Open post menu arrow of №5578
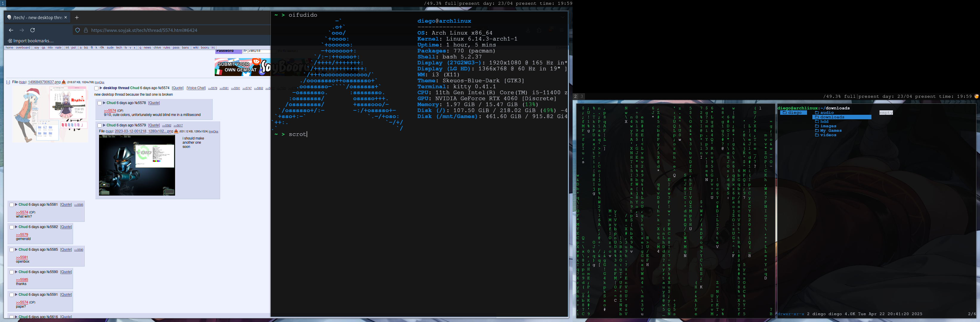The image size is (980, 322). (x=104, y=103)
